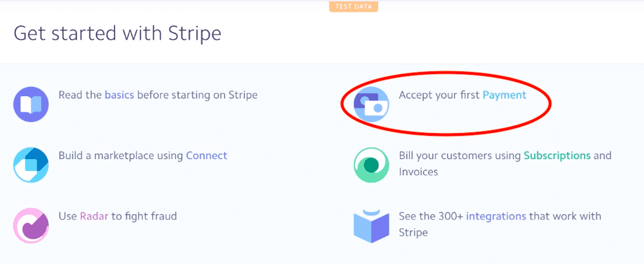Open the "Radar" link

(x=93, y=216)
